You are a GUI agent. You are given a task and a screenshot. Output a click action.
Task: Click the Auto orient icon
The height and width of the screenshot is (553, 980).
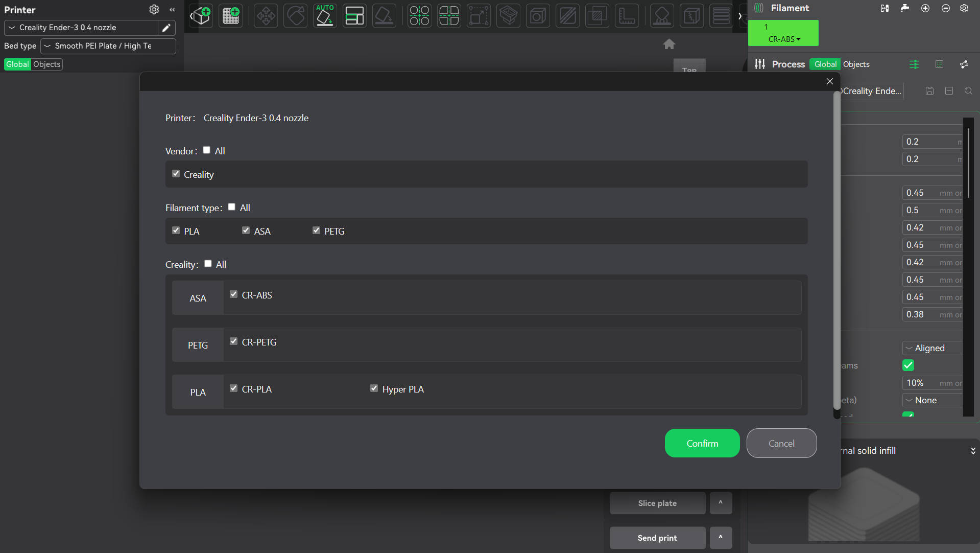click(x=325, y=16)
